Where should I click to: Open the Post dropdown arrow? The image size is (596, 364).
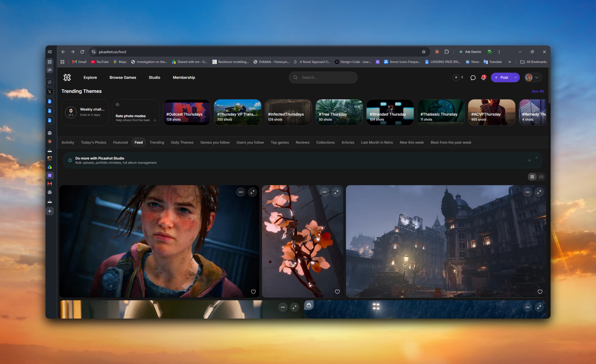click(x=515, y=77)
